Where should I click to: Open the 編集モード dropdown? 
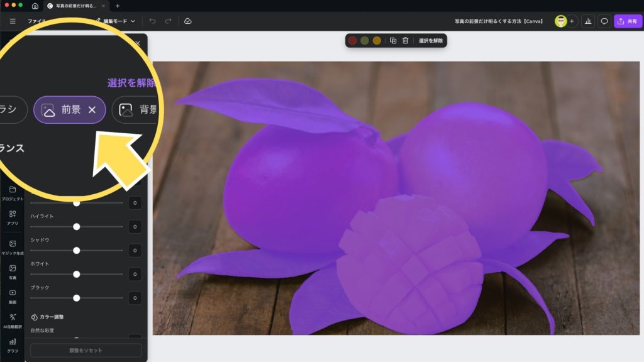[116, 21]
